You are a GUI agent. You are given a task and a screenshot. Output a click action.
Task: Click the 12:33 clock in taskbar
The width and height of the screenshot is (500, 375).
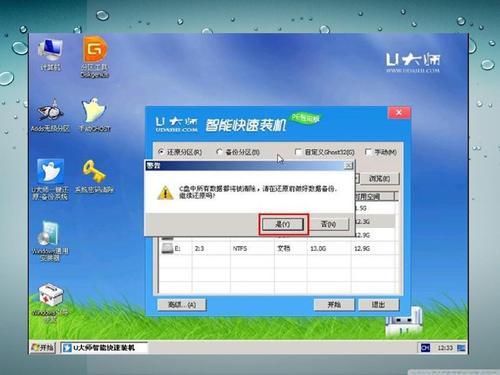coord(445,348)
